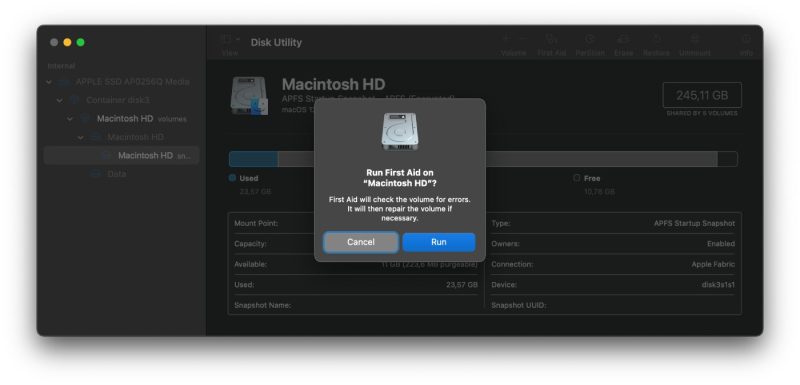Add a volume with the plus icon

click(x=506, y=39)
